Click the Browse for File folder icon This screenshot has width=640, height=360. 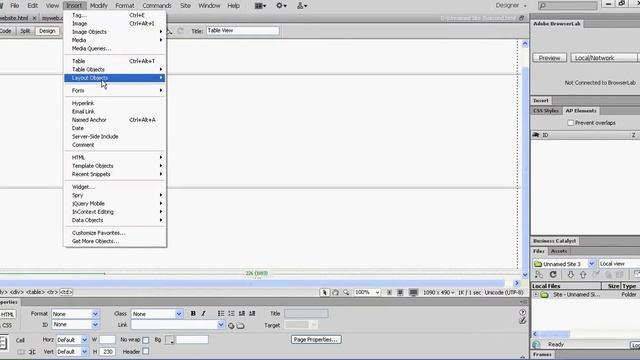click(240, 325)
